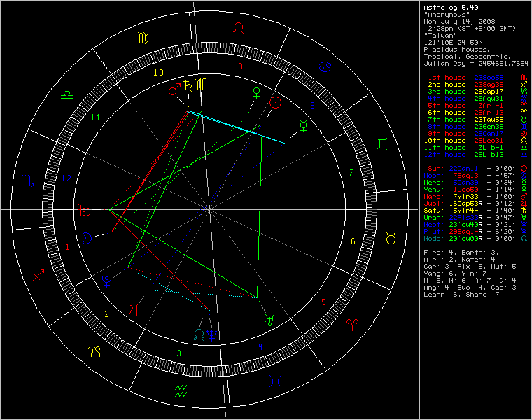Click house number 10 on the wheel
The height and width of the screenshot is (420, 532).
tap(158, 73)
